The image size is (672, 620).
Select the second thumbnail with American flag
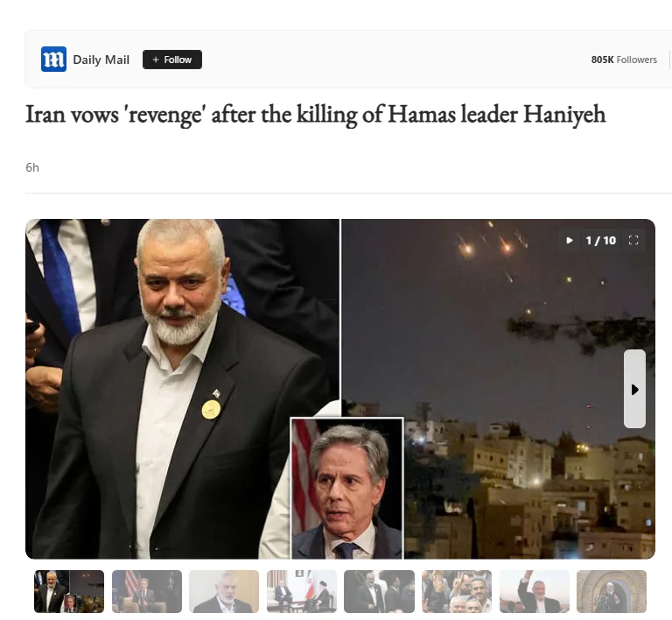(x=147, y=591)
